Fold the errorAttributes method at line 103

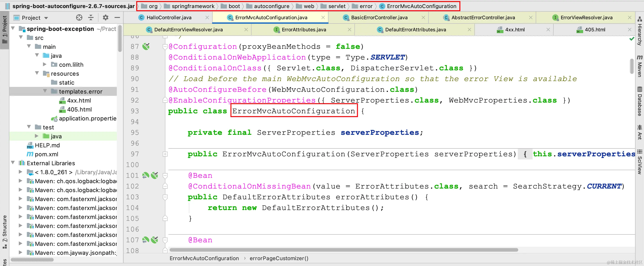pyautogui.click(x=165, y=197)
